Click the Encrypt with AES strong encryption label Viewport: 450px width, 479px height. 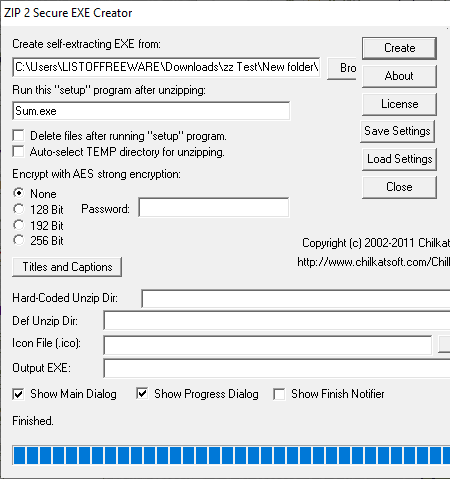(x=96, y=174)
